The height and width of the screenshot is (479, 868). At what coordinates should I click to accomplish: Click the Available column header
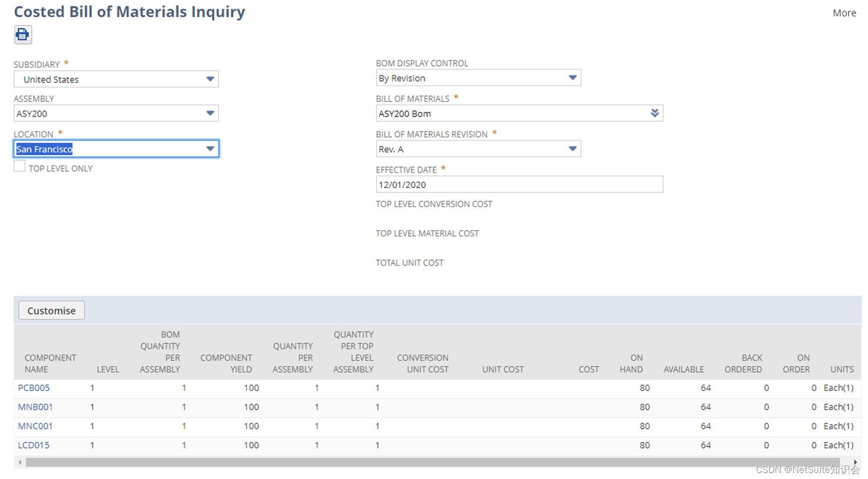tap(684, 370)
